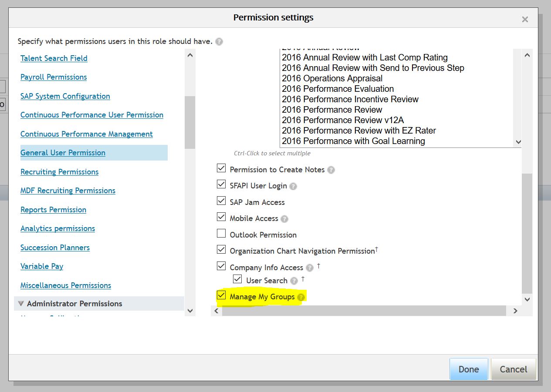Click down arrow of permissions pane vertical scrollbar
Image resolution: width=551 pixels, height=392 pixels.
527,299
